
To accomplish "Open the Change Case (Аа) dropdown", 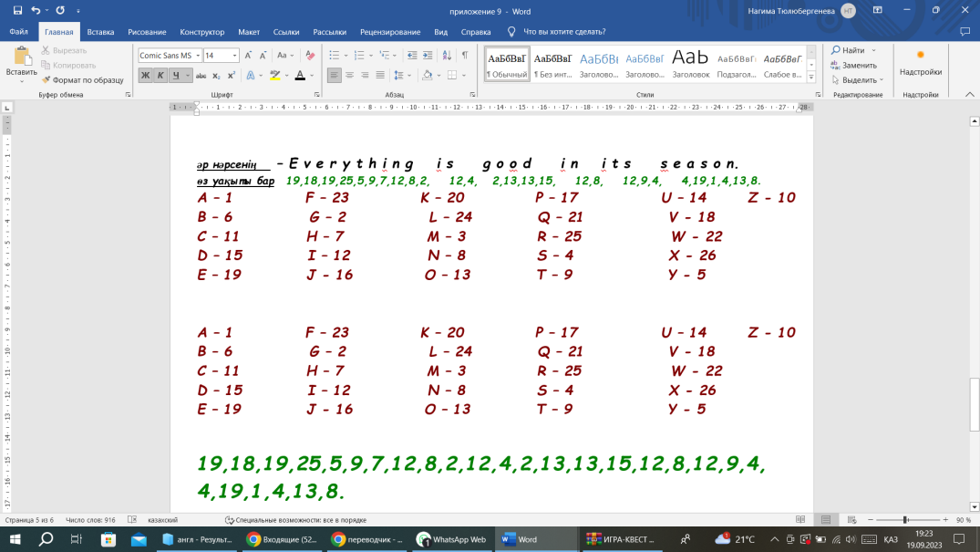I will pos(285,56).
